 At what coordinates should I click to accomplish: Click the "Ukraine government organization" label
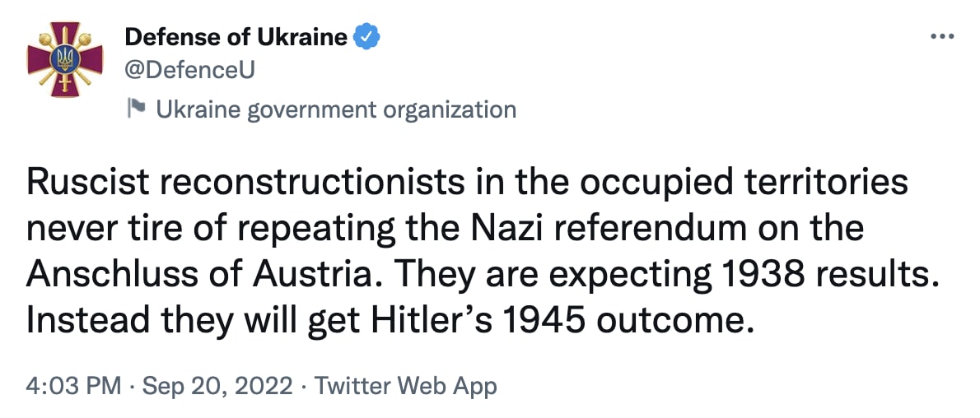(336, 109)
